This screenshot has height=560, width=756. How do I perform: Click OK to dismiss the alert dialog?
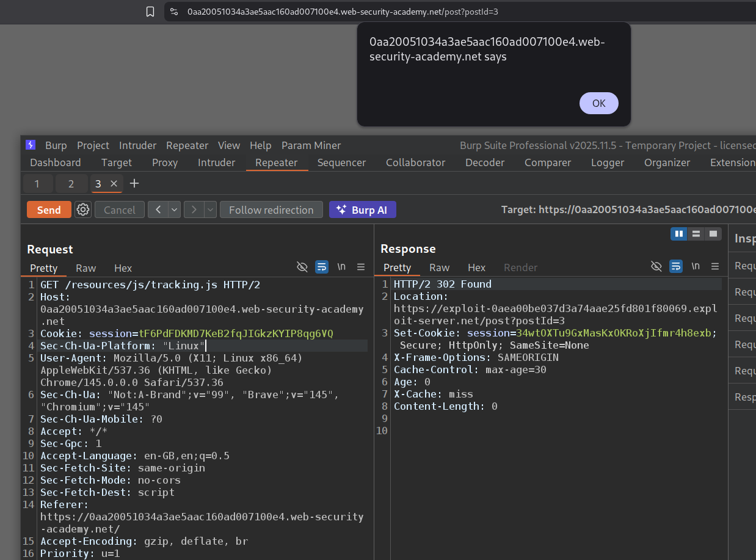click(x=598, y=103)
